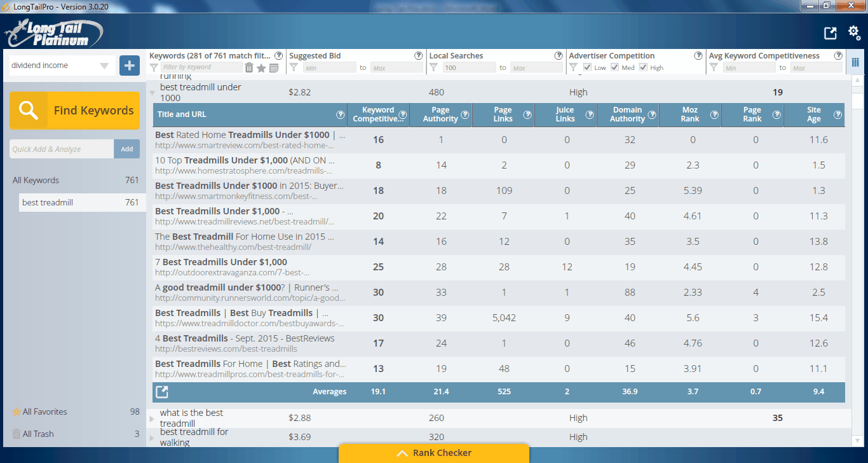The width and height of the screenshot is (868, 463).
Task: Uncheck the Low competition checkbox
Action: (x=587, y=67)
